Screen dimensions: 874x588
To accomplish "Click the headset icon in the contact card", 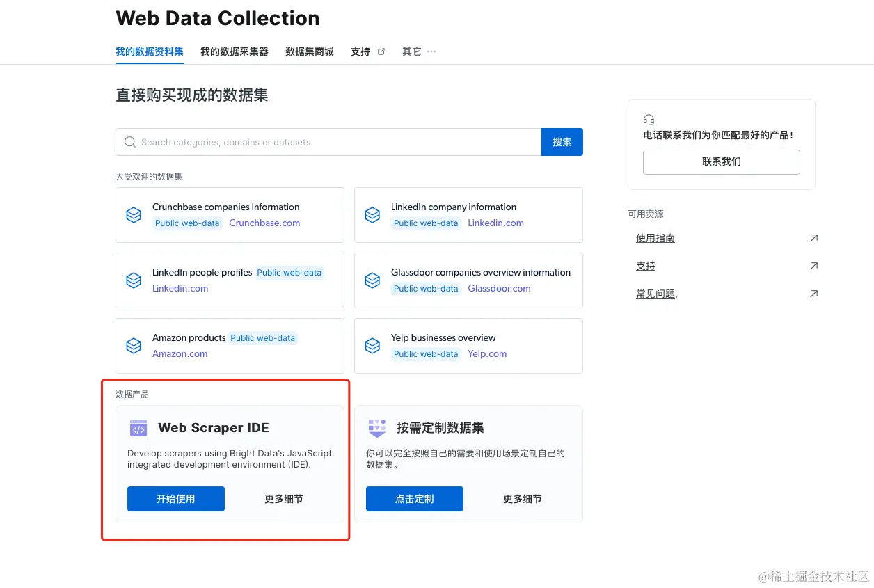I will pos(649,120).
